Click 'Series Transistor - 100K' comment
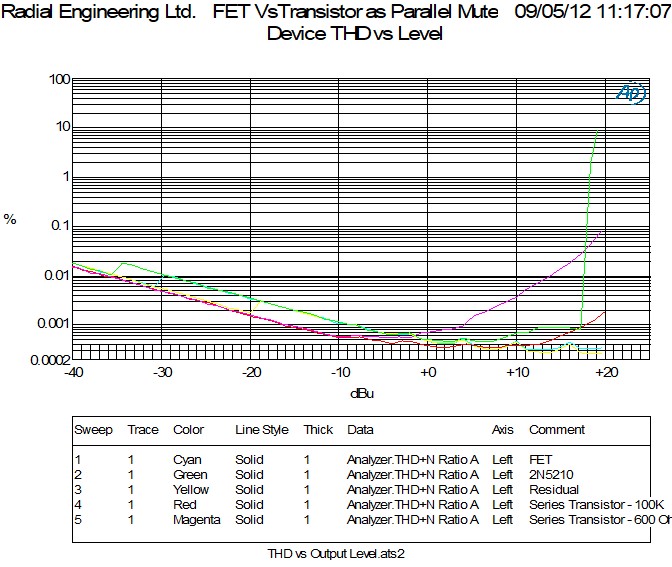This screenshot has width=672, height=567. (597, 505)
